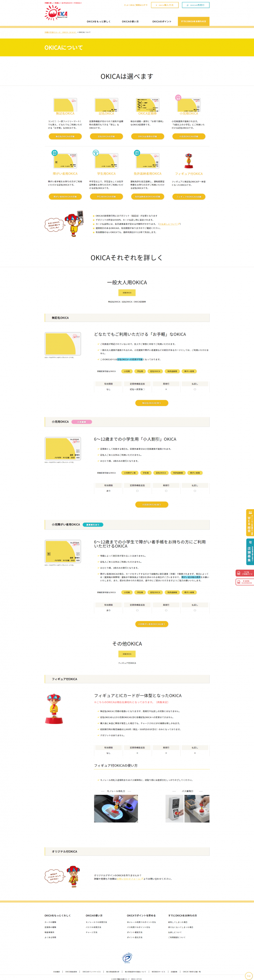Select the 免許返納用 pill in the 無記名OKICA section

click(172, 371)
